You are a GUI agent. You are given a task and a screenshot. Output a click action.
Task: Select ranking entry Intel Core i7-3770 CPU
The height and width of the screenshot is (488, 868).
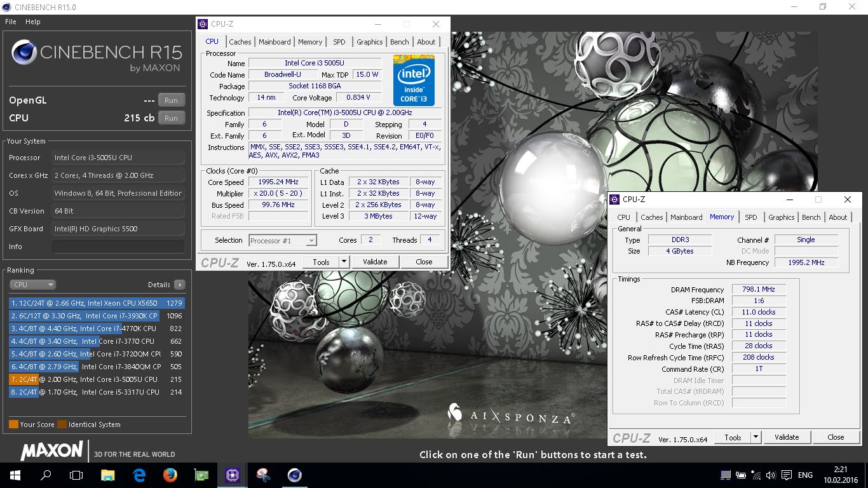[x=97, y=341]
